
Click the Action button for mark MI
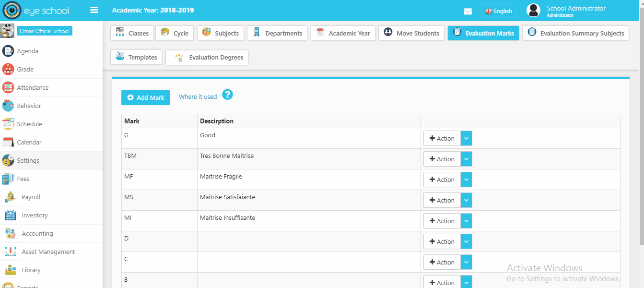click(x=442, y=221)
